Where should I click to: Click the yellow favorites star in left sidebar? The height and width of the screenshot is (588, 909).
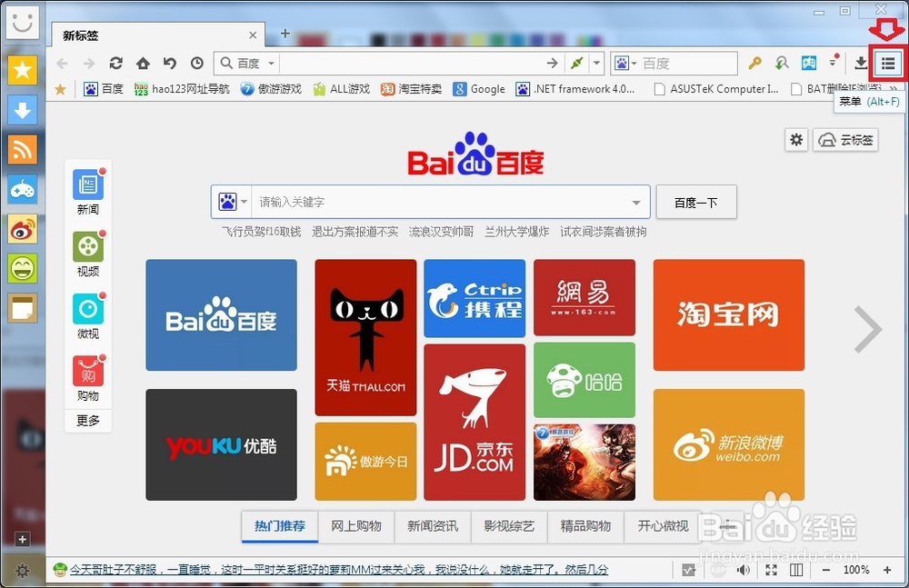(22, 68)
